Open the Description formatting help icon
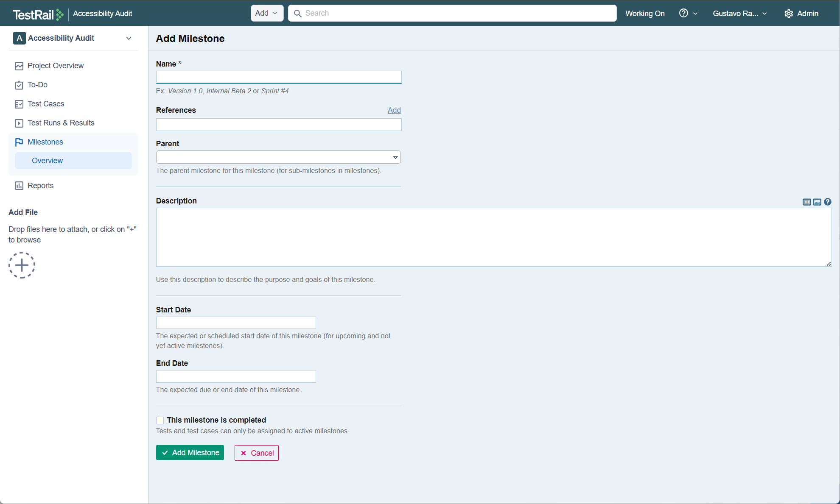 click(x=827, y=202)
